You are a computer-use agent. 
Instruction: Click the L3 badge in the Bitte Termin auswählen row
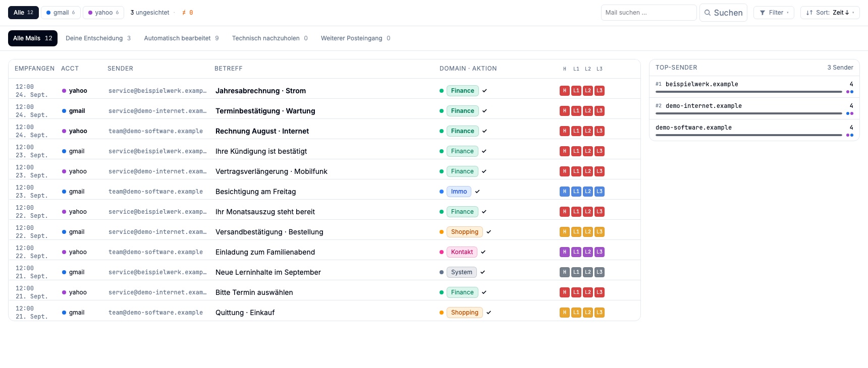(x=600, y=292)
